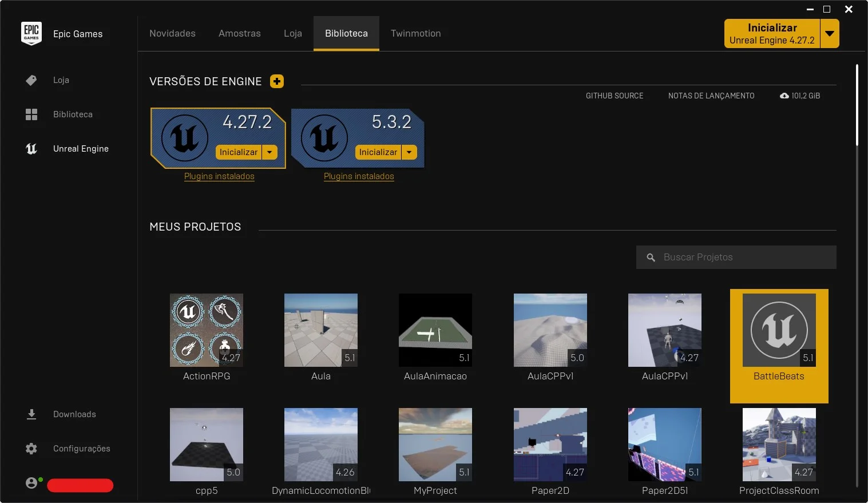Select the AulaCPPv1 4.27 project thumbnail
Viewport: 868px width, 503px height.
(x=665, y=330)
